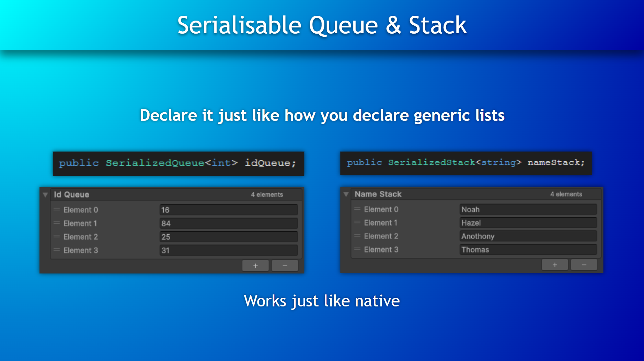Select 'Element 0' label in Name Stack
Screen dimensions: 644x361
(x=381, y=209)
